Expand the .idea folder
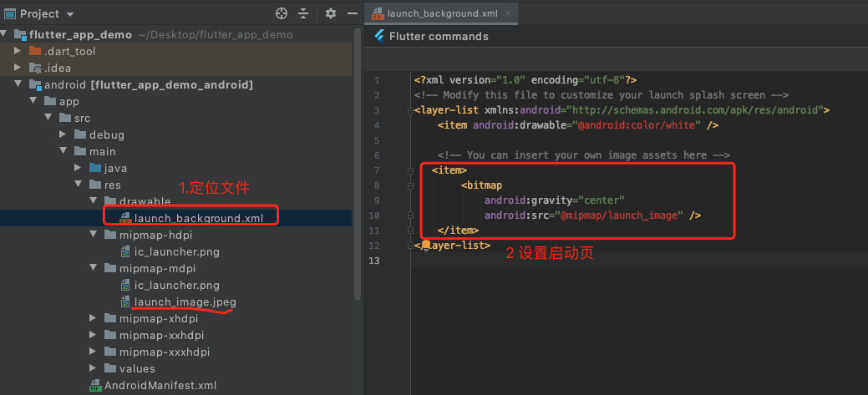 [18, 68]
